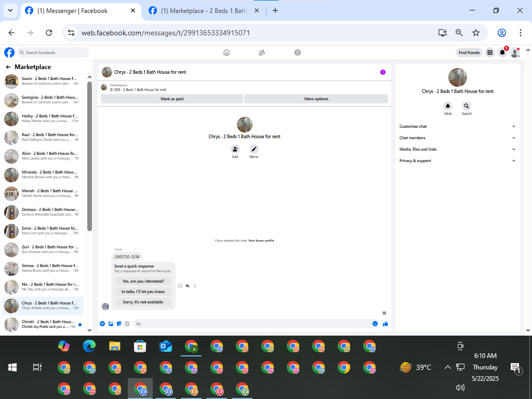Send quick reply "In talks. I'll let you know."
The width and height of the screenshot is (532, 399).
coord(143,291)
